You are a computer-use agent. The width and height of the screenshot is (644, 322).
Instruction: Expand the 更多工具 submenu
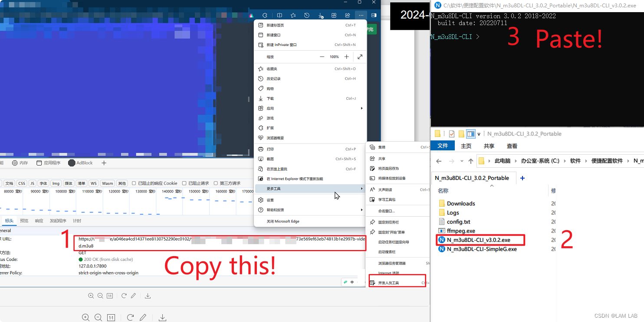point(310,189)
